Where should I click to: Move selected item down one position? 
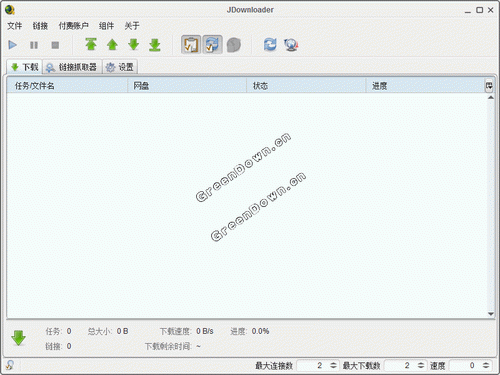[134, 44]
